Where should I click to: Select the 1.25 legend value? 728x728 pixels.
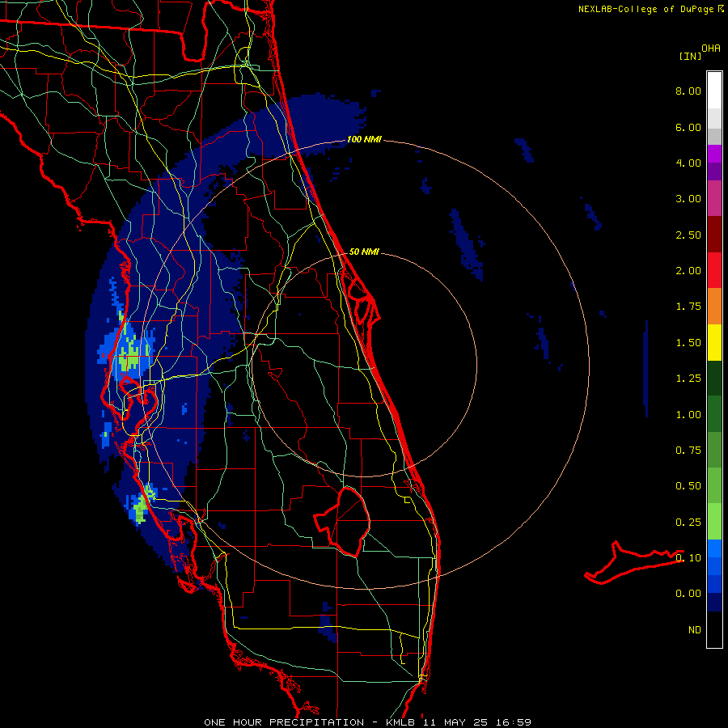click(688, 379)
